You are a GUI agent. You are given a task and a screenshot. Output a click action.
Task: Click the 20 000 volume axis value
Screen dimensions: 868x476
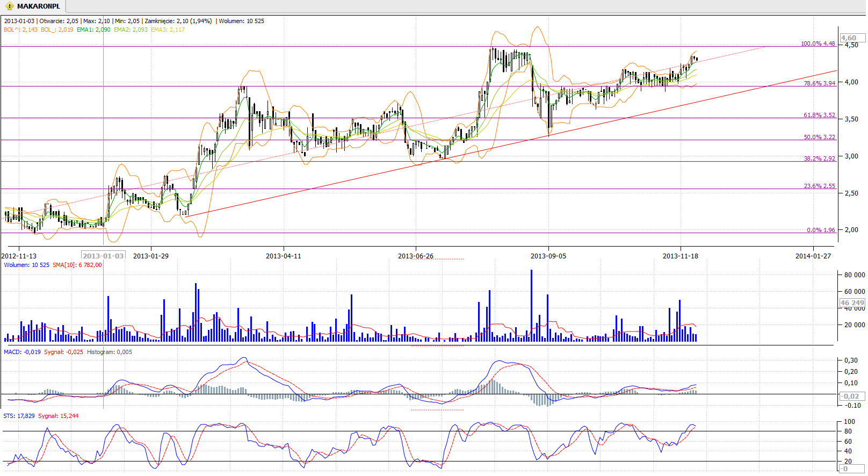pos(854,325)
